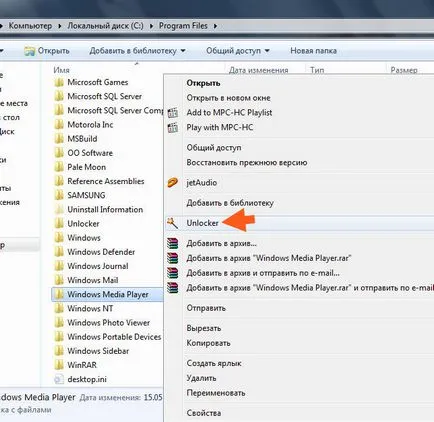Click the Unlocker wand icon in context menu
Image resolution: width=434 pixels, height=422 pixels.
click(172, 223)
